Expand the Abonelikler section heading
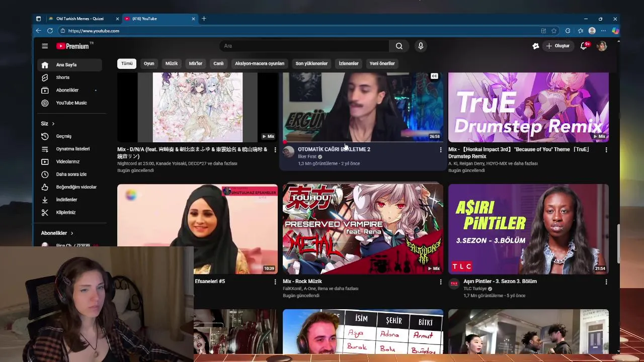The width and height of the screenshot is (644, 362). (x=57, y=233)
